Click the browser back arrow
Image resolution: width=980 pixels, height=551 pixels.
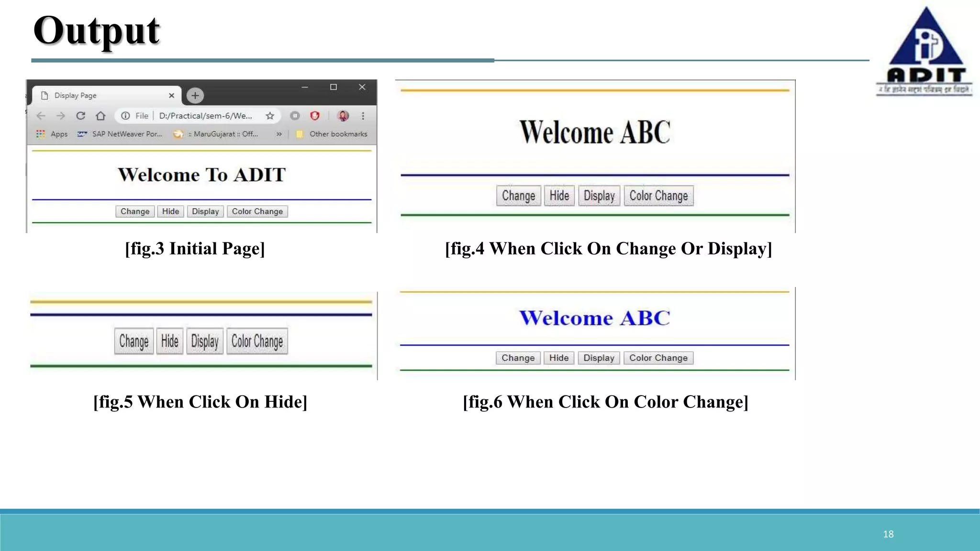click(41, 116)
